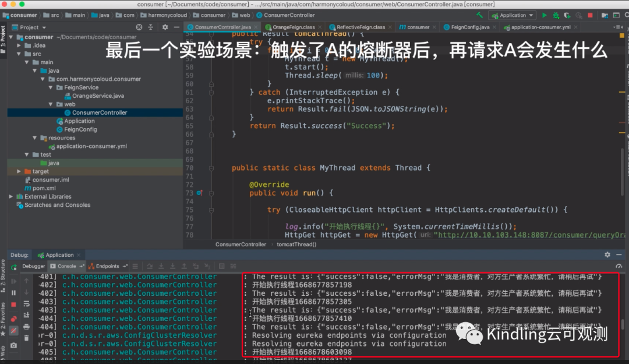Switch to the FeignConfig.java editor tab
This screenshot has height=364, width=629.
(470, 27)
